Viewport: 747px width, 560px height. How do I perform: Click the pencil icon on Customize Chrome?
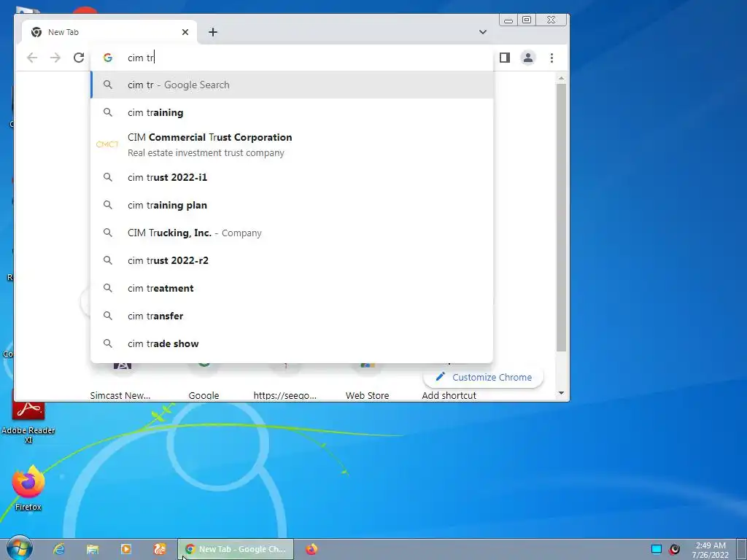point(440,377)
